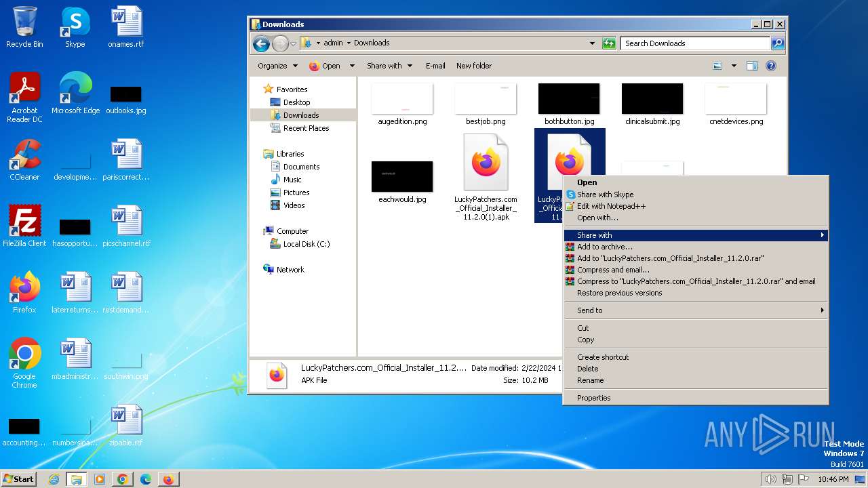Change view with the view icon
The height and width of the screenshot is (488, 868).
click(718, 66)
